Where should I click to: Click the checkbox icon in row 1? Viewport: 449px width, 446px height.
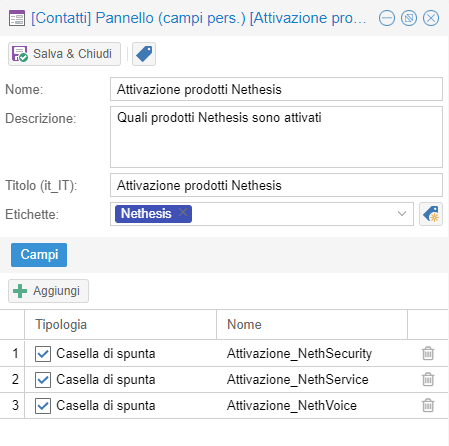[43, 354]
